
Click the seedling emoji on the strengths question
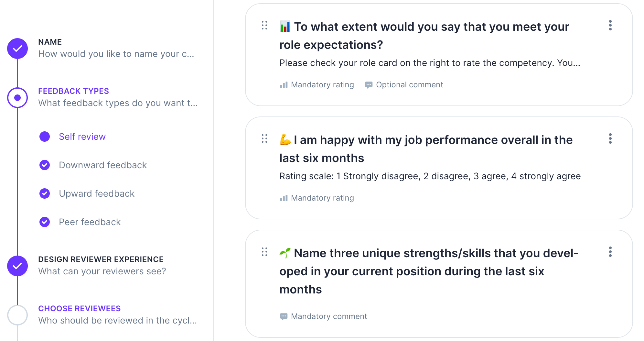(284, 253)
